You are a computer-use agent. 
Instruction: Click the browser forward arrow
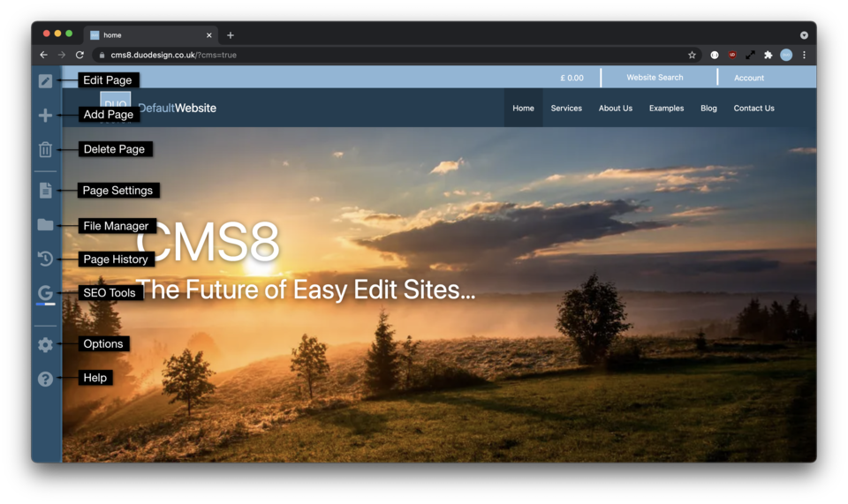[x=62, y=55]
